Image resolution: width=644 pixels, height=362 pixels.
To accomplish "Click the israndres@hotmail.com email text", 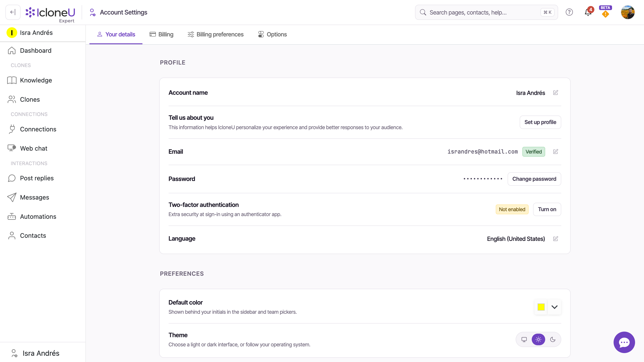I will pyautogui.click(x=483, y=152).
